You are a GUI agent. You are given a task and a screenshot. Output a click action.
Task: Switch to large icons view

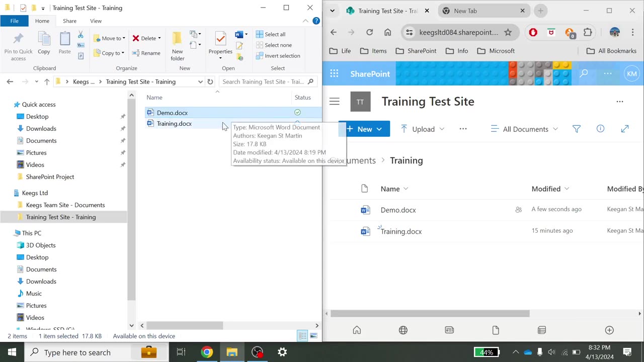click(313, 336)
